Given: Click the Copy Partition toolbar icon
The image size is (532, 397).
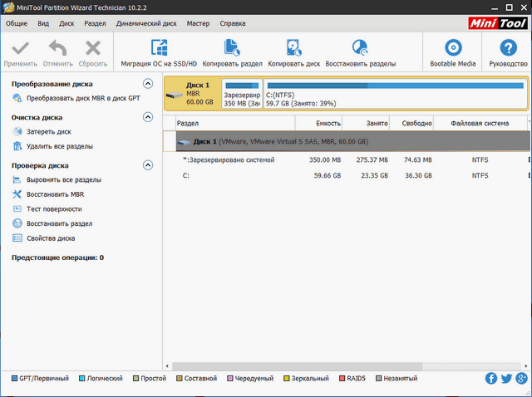Looking at the screenshot, I should (232, 47).
